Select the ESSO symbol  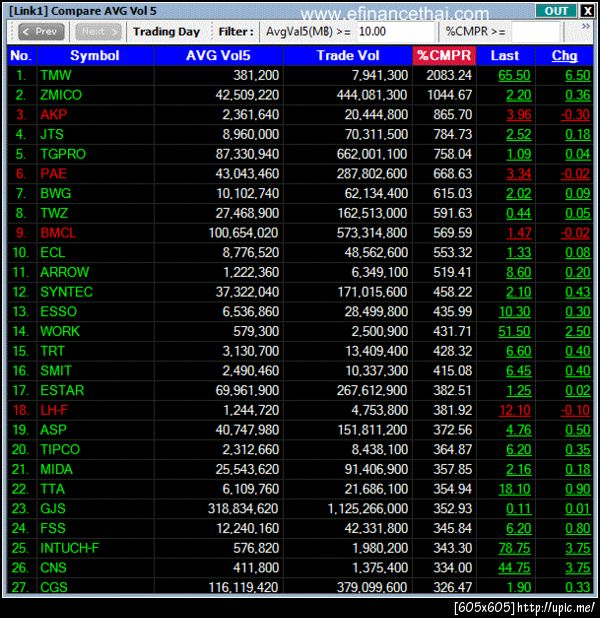pyautogui.click(x=58, y=312)
